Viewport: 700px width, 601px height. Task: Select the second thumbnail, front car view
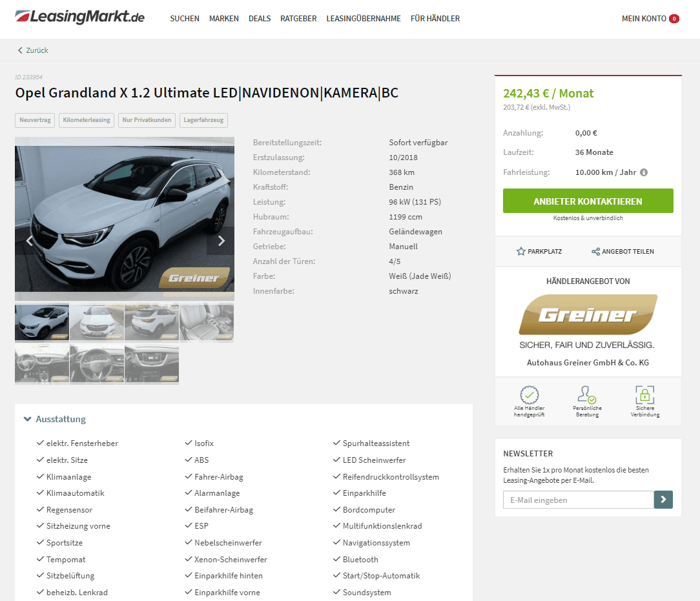coord(97,322)
